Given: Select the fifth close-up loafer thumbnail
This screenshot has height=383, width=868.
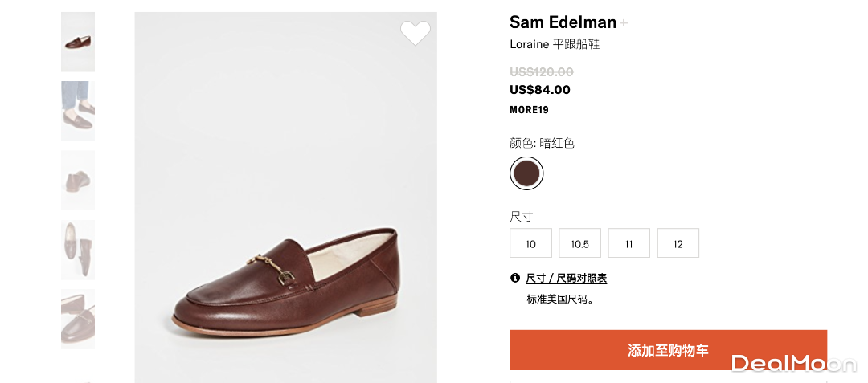Looking at the screenshot, I should (78, 319).
